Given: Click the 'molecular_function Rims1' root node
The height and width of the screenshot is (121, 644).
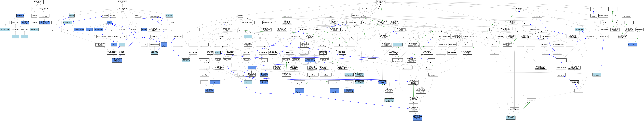Looking at the screenshot, I should coord(39,2).
